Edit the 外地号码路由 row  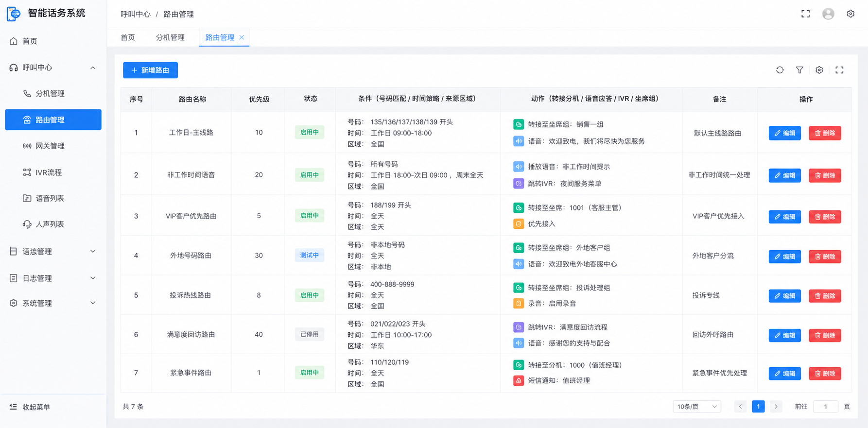click(784, 257)
